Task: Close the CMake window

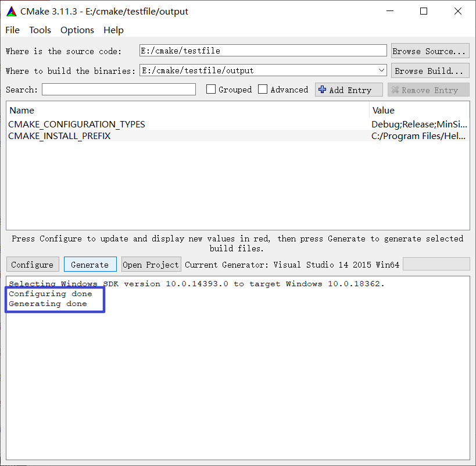Action: 458,11
